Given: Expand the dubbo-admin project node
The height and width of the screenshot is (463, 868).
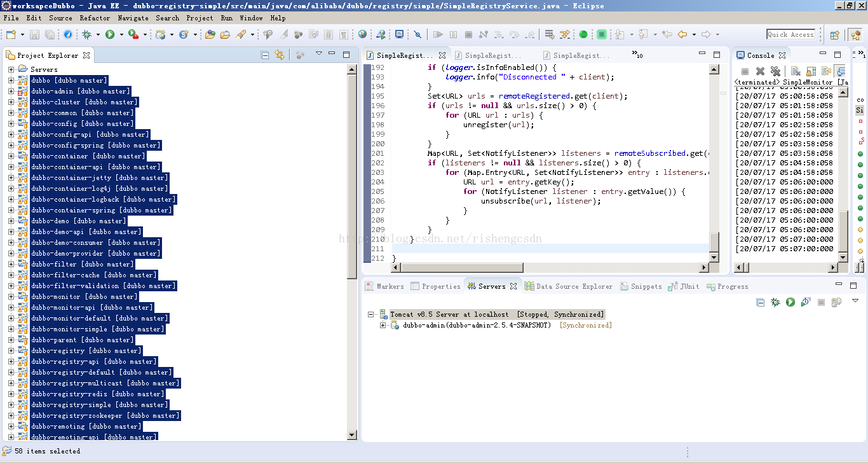Looking at the screenshot, I should [11, 91].
